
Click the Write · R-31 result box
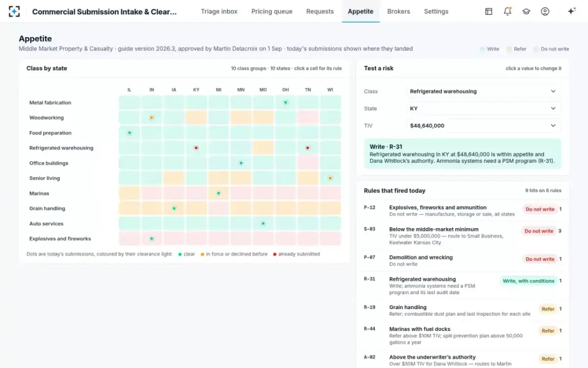(x=463, y=154)
